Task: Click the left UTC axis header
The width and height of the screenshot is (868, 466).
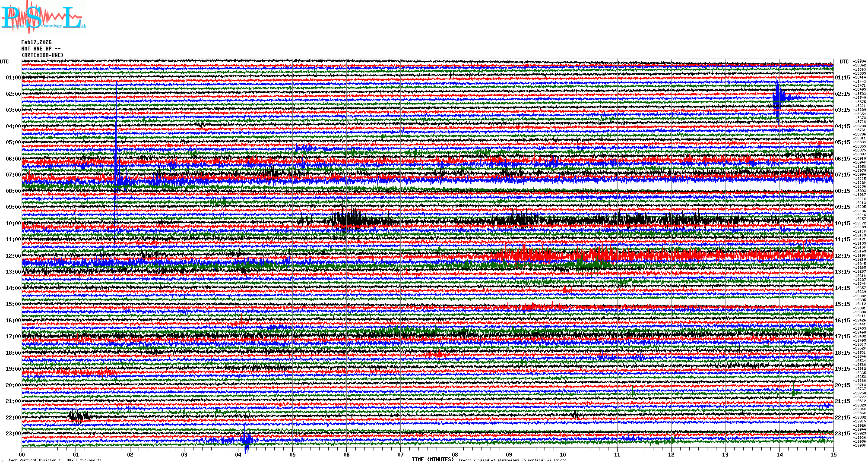Action: (4, 62)
